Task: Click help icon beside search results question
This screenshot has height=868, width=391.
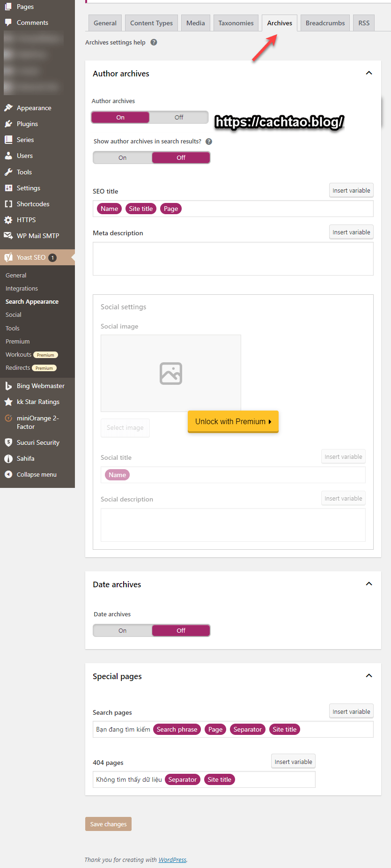Action: 209,142
